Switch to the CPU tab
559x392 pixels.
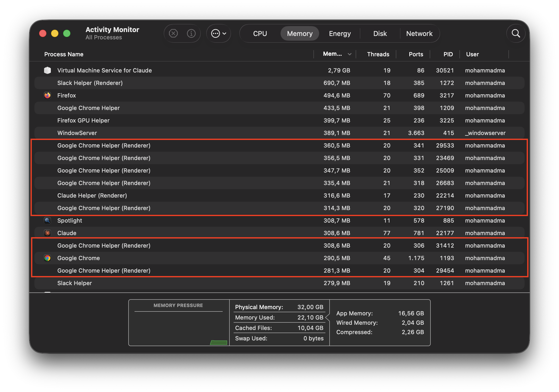coord(260,34)
